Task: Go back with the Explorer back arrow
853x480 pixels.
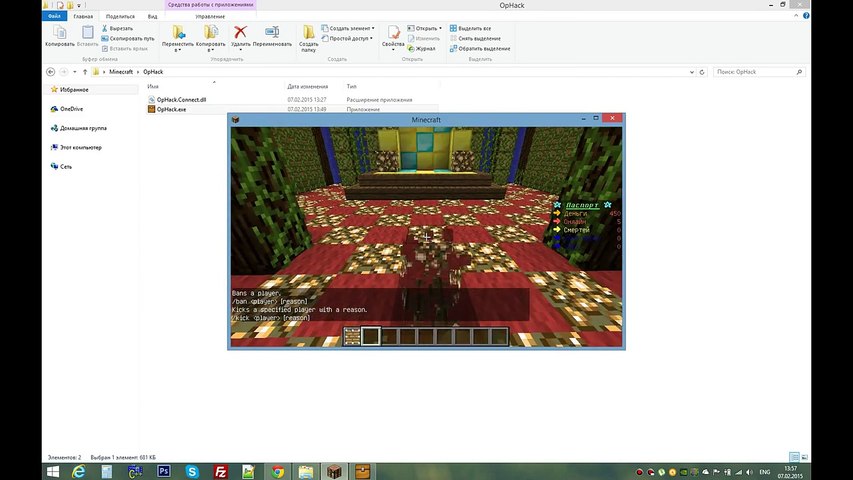Action: [51, 72]
